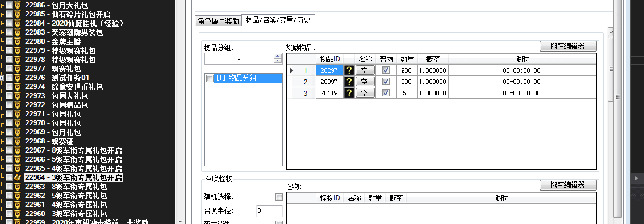This screenshot has width=644, height=224.
Task: Expand the 22976 测试任务01 tree node
Action: click(x=2, y=78)
